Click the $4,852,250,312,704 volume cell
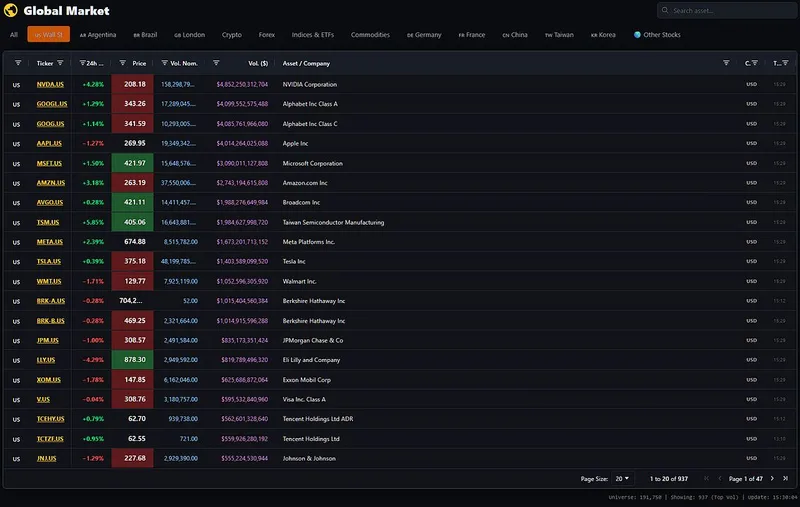800x507 pixels. click(242, 84)
